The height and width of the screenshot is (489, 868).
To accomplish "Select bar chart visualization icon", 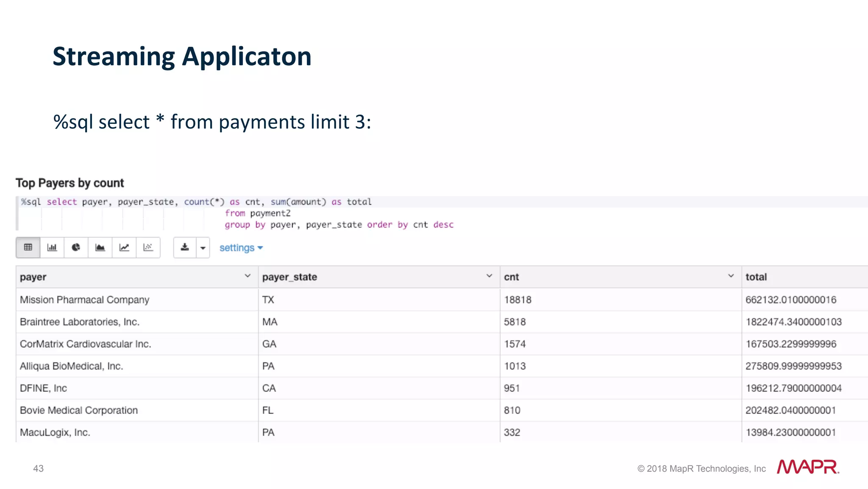I will 52,248.
